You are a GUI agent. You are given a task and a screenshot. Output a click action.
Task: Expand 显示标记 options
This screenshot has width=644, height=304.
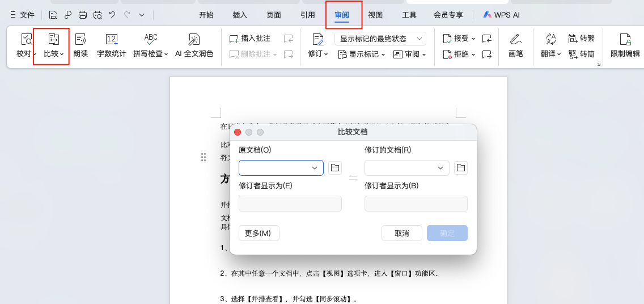pos(362,54)
